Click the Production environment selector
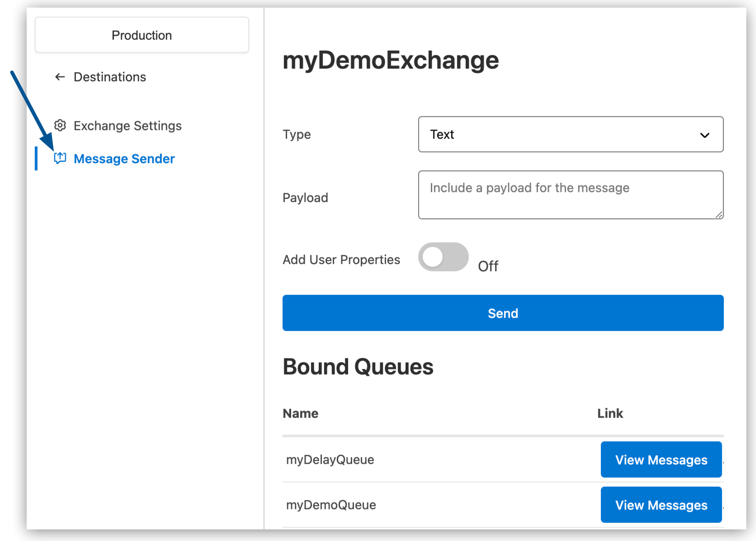756x541 pixels. (142, 35)
